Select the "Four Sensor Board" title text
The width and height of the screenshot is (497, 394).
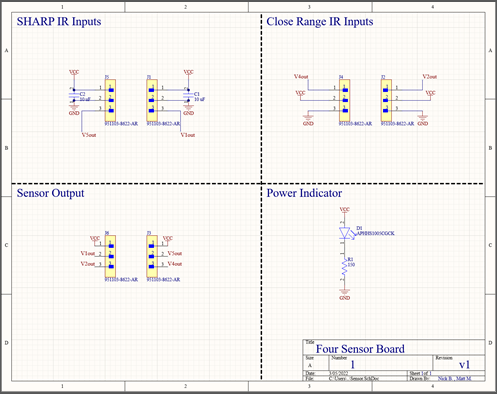pos(360,349)
